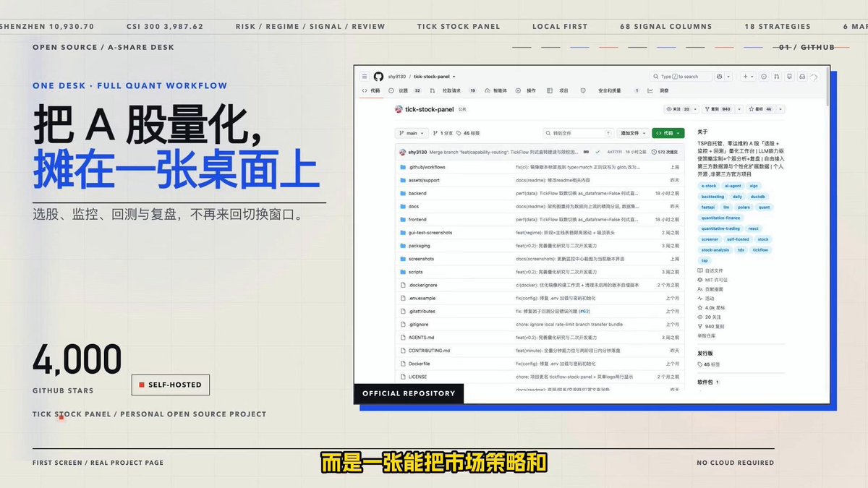Image resolution: width=868 pixels, height=488 pixels.
Task: Click the shy3130 owner link in breadcrumb
Action: 397,76
